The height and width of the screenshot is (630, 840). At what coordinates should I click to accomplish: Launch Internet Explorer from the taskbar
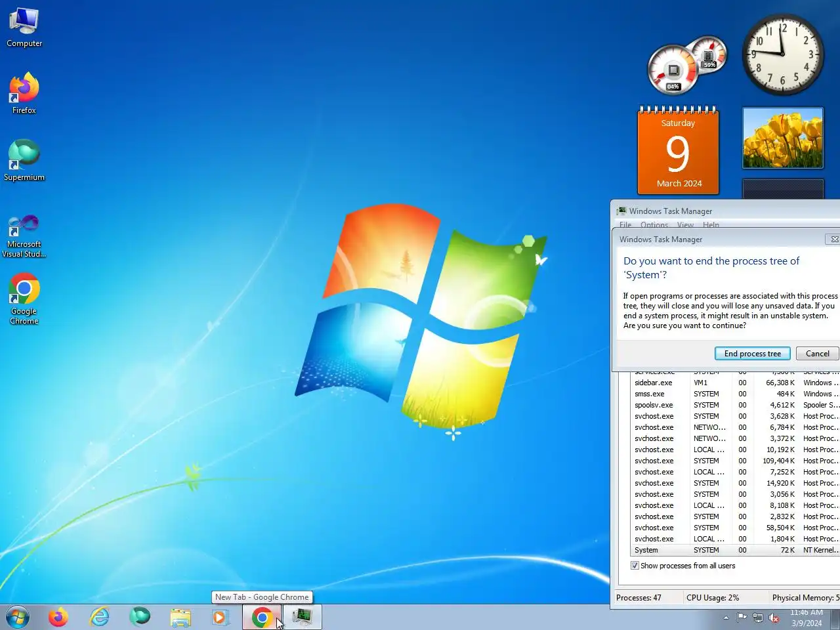(99, 617)
